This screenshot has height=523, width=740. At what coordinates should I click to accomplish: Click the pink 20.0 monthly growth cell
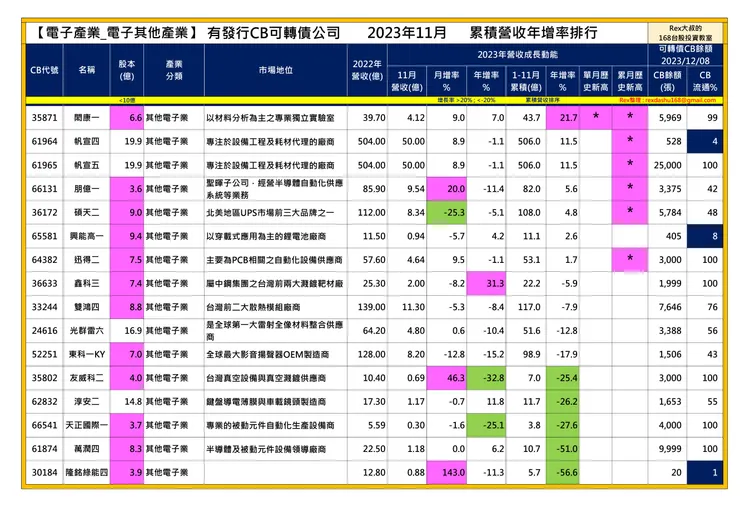click(x=446, y=189)
